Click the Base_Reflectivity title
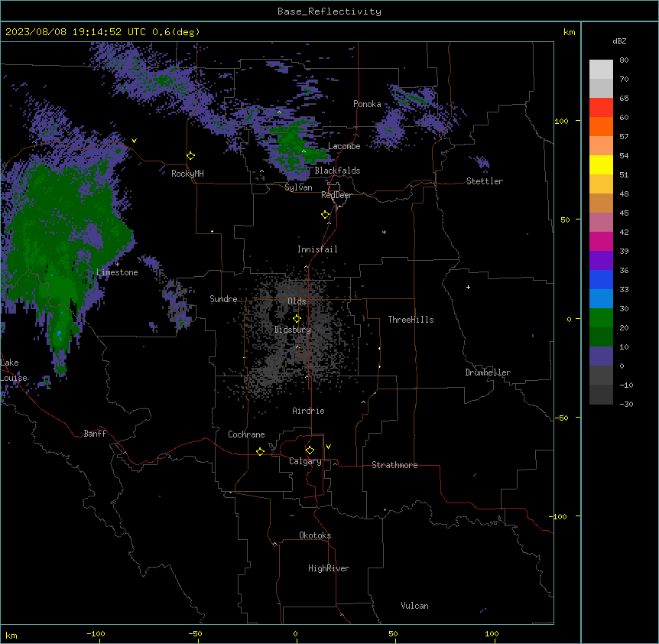This screenshot has height=644, width=659. (x=329, y=11)
